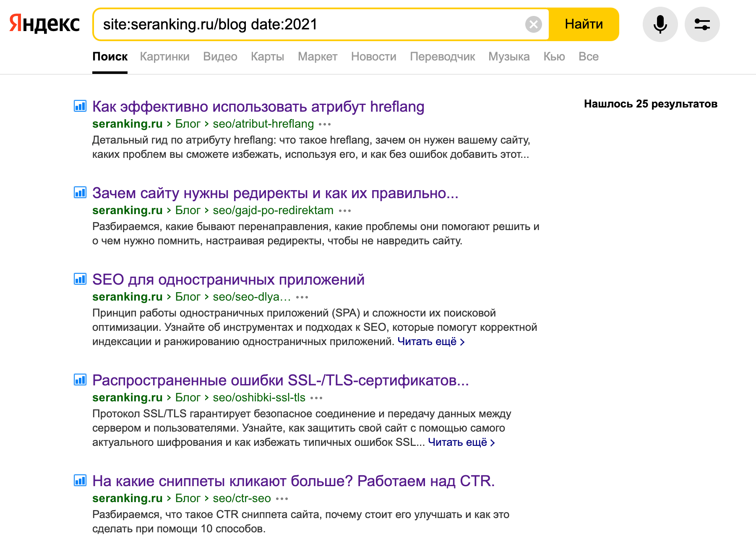This screenshot has height=555, width=756.
Task: Open result 'Распространенные ошибки SSL-/TLS-сертификатов'
Action: coord(281,380)
